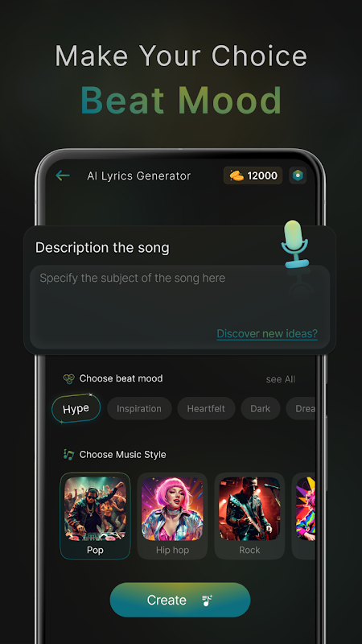Tap the back arrow icon
362x644 pixels.
coord(63,175)
